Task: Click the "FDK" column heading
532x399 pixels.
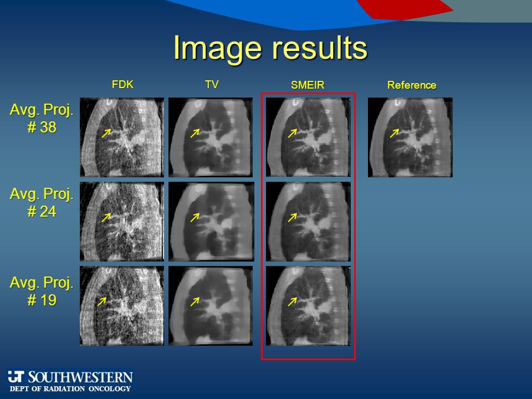Action: [122, 84]
